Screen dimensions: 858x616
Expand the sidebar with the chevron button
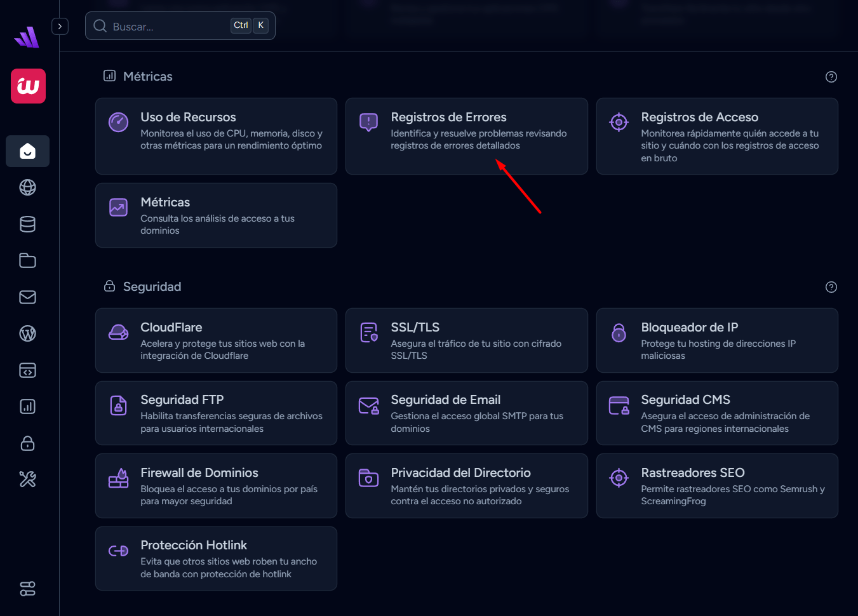coord(60,26)
